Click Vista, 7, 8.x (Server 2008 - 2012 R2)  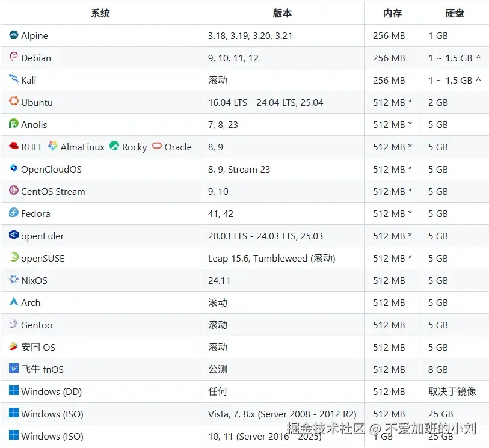tap(282, 414)
